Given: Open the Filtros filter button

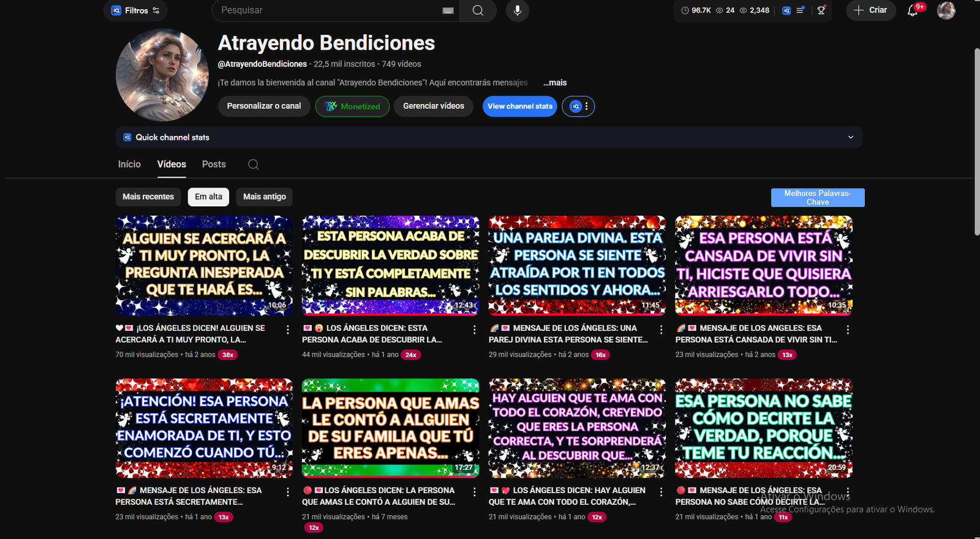Looking at the screenshot, I should (135, 10).
